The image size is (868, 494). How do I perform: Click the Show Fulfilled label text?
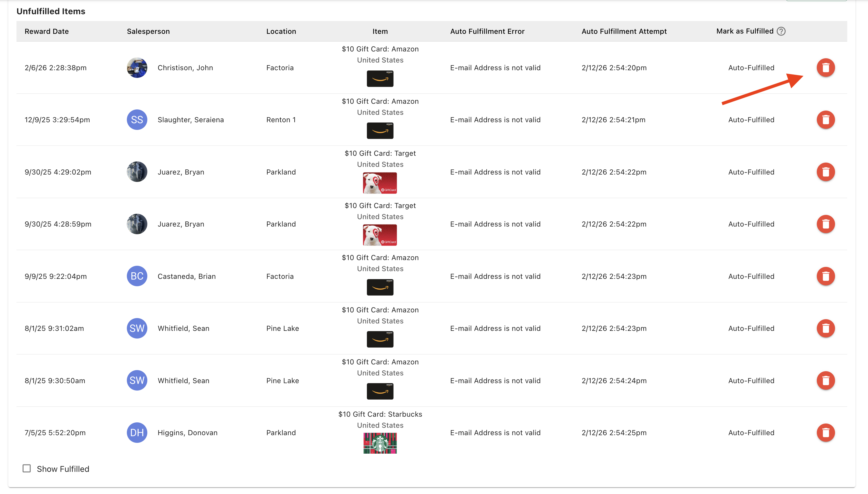[63, 469]
